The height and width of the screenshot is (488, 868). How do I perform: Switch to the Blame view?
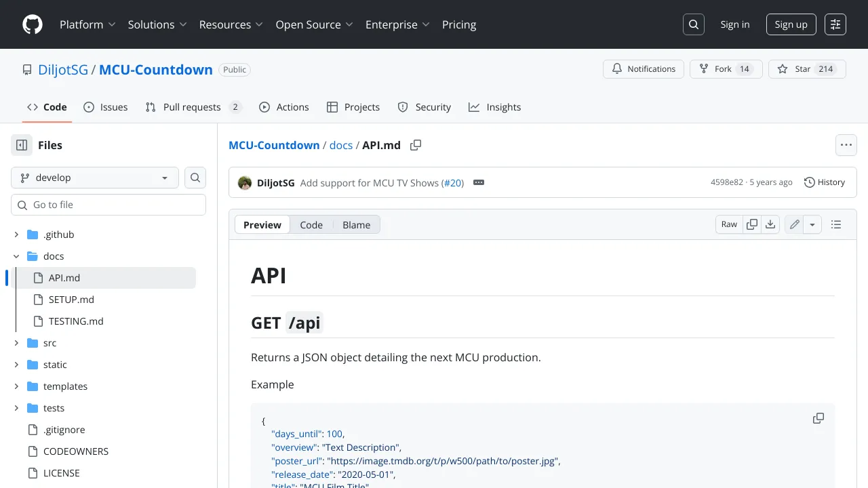[357, 225]
